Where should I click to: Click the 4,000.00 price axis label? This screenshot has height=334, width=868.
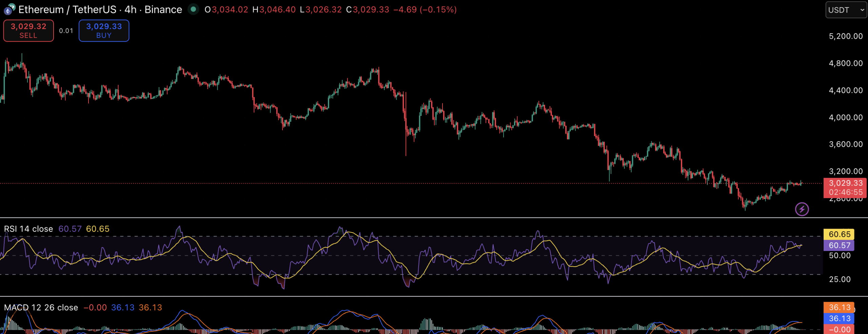click(x=846, y=118)
